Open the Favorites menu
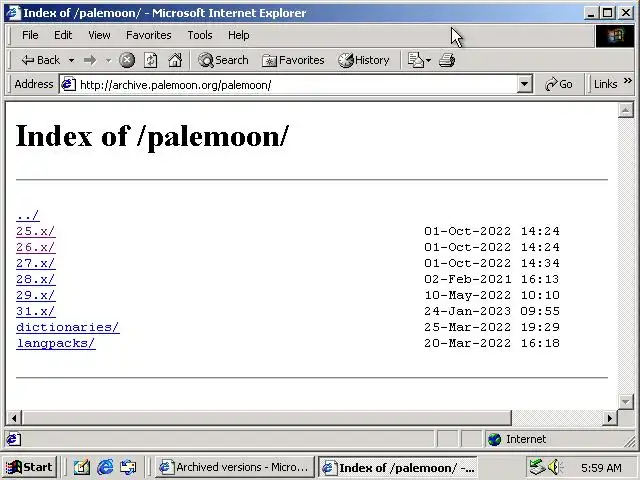640x480 pixels. pos(149,36)
